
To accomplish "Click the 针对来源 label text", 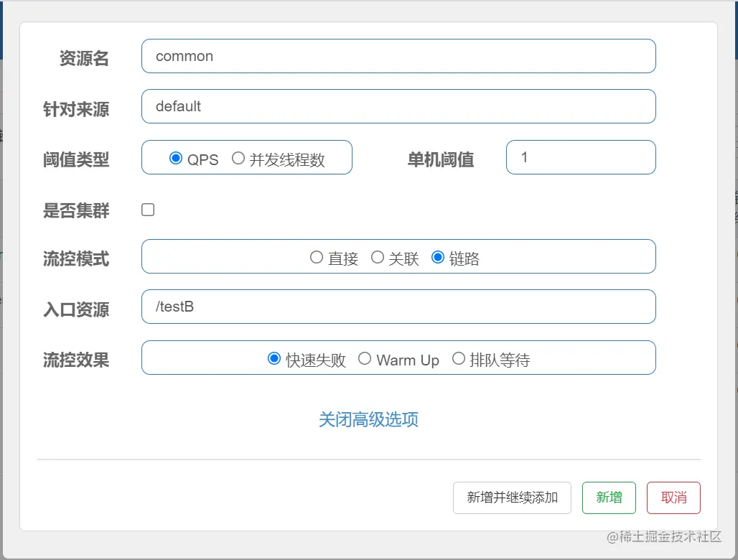I will click(x=76, y=109).
